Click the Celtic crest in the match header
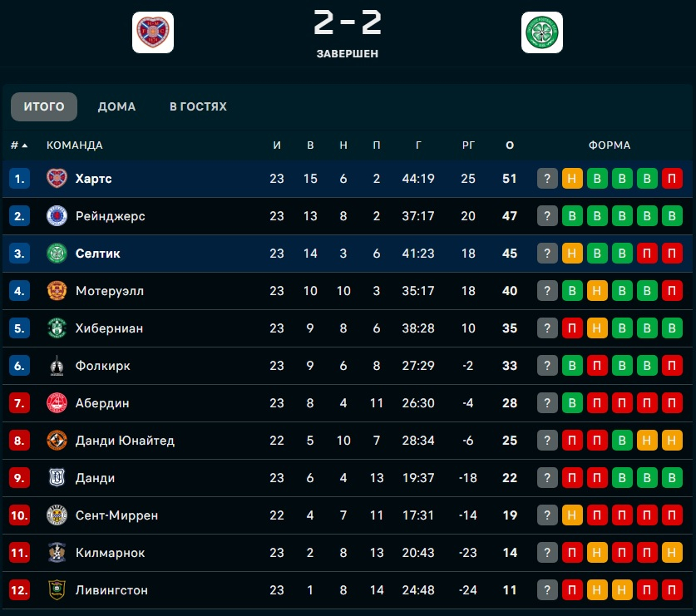 point(542,32)
